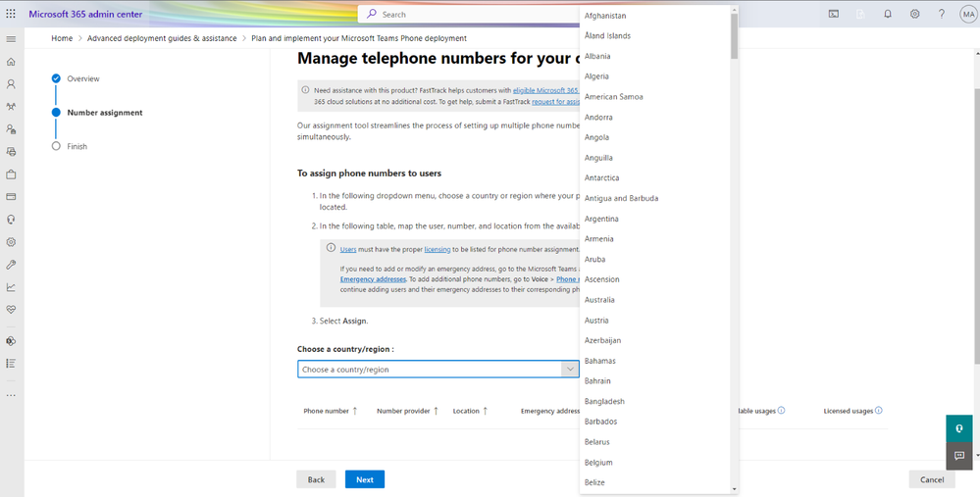Image resolution: width=980 pixels, height=497 pixels.
Task: Open Cloud Shell icon in header
Action: [x=833, y=14]
